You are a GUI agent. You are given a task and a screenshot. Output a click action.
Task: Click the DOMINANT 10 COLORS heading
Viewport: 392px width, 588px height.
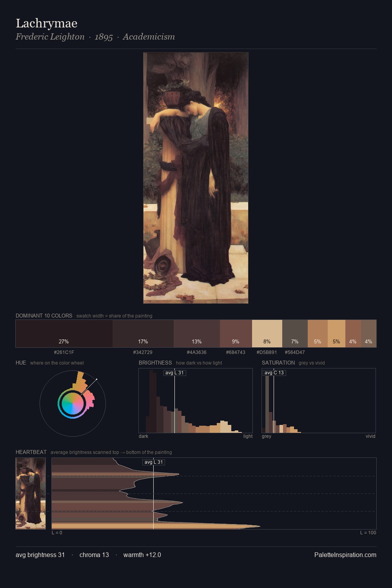(x=44, y=316)
